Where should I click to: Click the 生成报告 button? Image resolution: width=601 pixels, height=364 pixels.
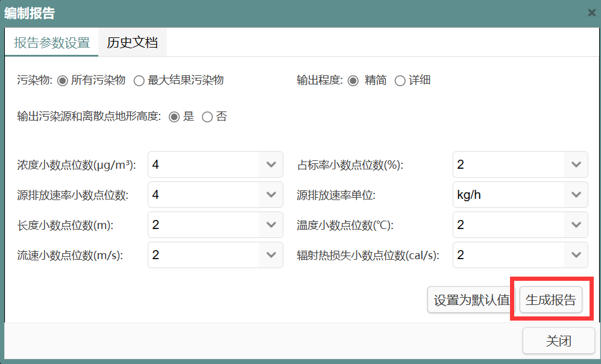point(550,300)
